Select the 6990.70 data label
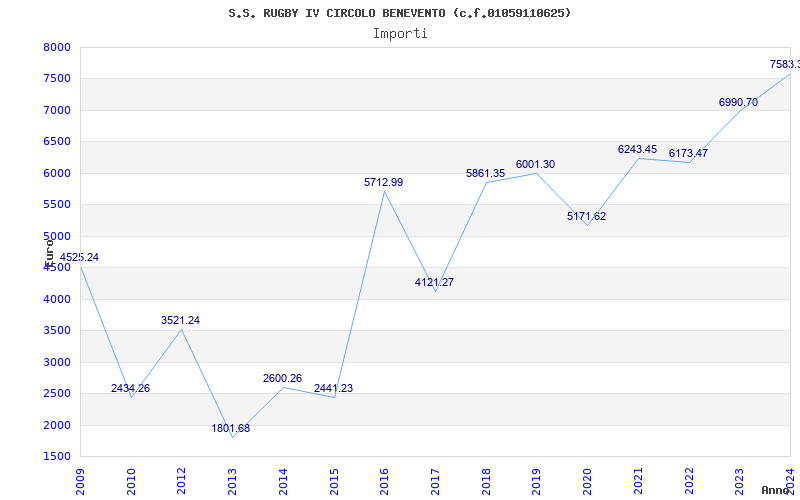Screen dimensions: 800x500 739,103
